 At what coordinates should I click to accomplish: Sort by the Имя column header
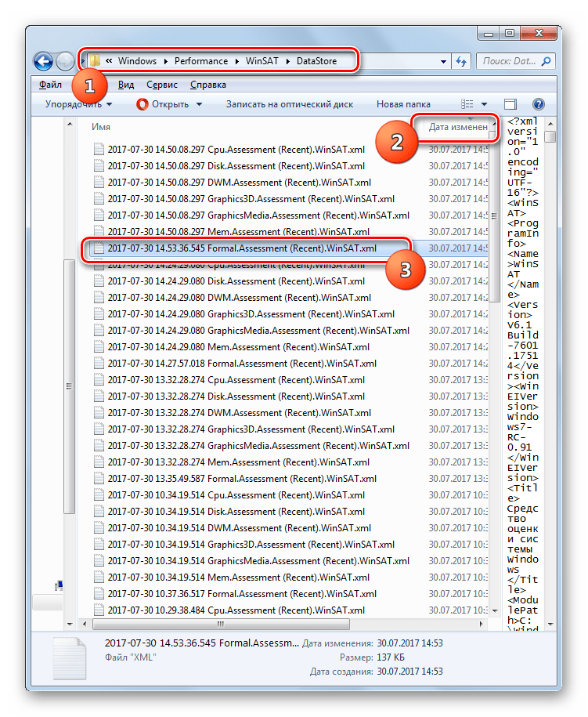(101, 127)
